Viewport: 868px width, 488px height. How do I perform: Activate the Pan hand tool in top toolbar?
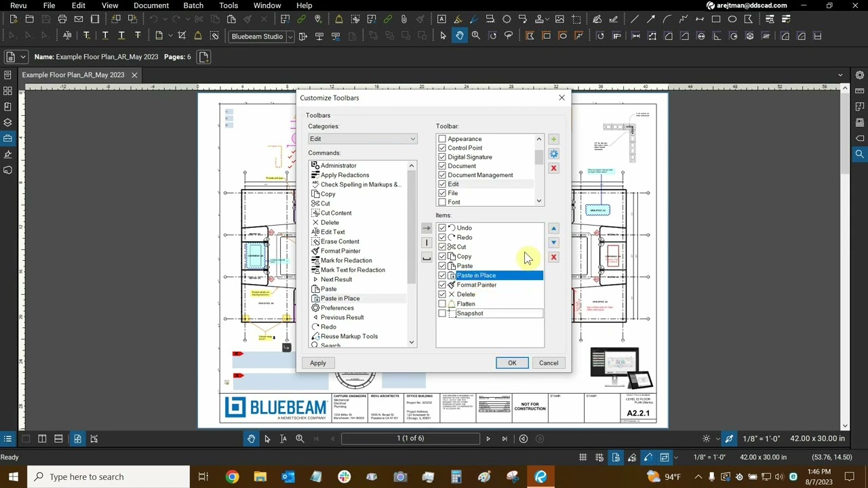[x=460, y=36]
